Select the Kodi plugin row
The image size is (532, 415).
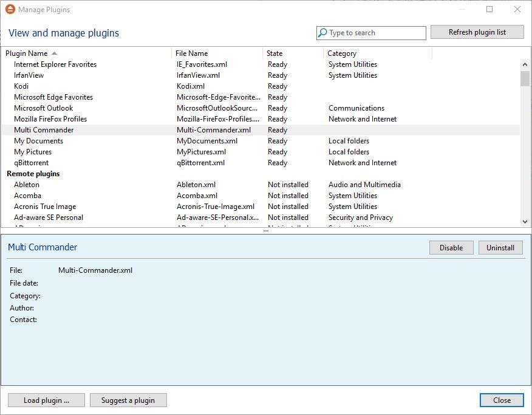tap(261, 86)
